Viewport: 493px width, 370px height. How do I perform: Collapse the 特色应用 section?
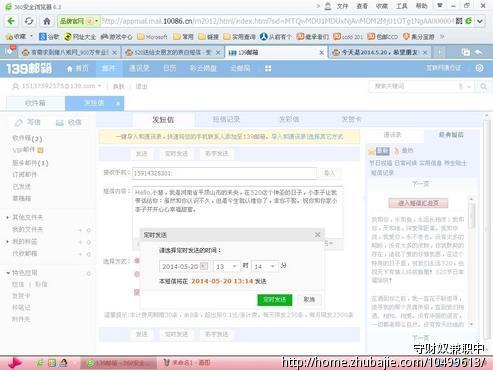(x=8, y=273)
